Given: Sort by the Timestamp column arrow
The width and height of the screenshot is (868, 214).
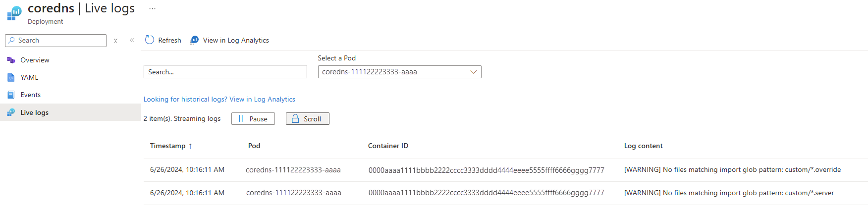Looking at the screenshot, I should coord(190,146).
